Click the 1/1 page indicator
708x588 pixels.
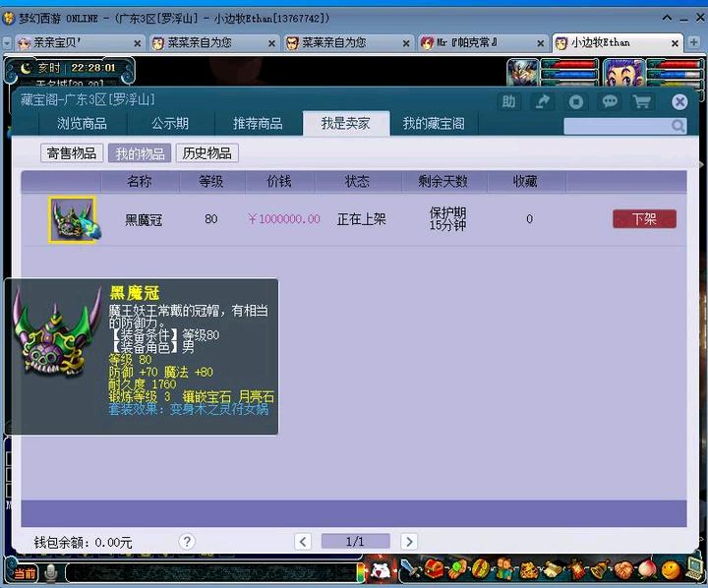pos(355,541)
